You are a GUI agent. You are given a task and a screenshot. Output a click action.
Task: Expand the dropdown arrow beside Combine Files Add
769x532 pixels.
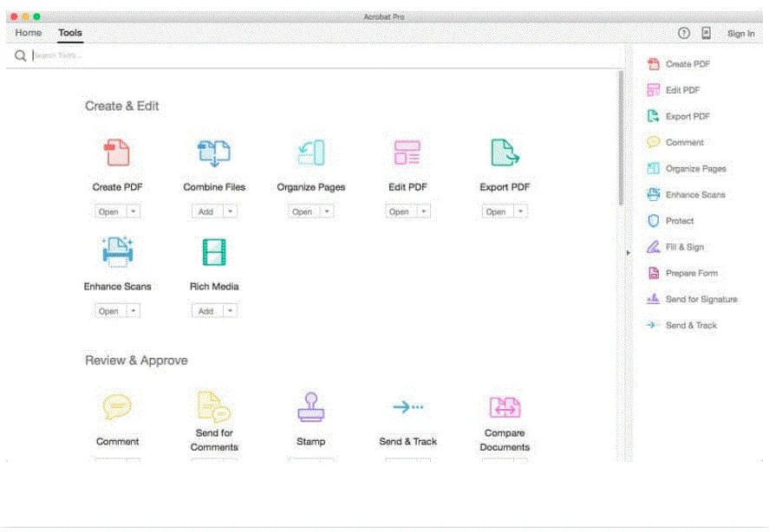[230, 211]
